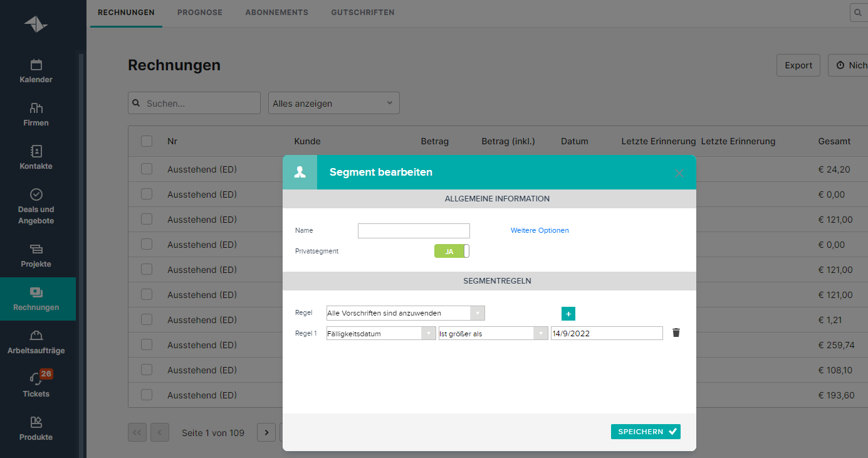This screenshot has height=458, width=868.
Task: Expand the Fälligkeitsdatum field dropdown
Action: tap(381, 334)
